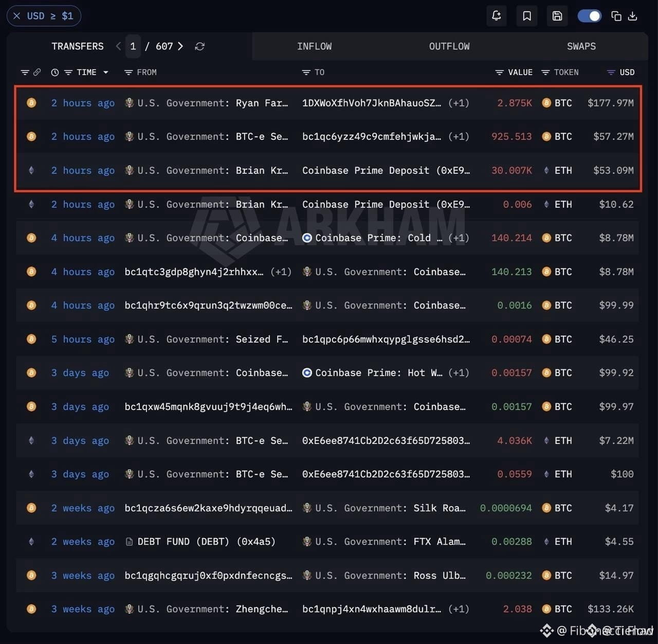Remove the USD ≥ $1 filter
658x644 pixels.
coord(17,16)
